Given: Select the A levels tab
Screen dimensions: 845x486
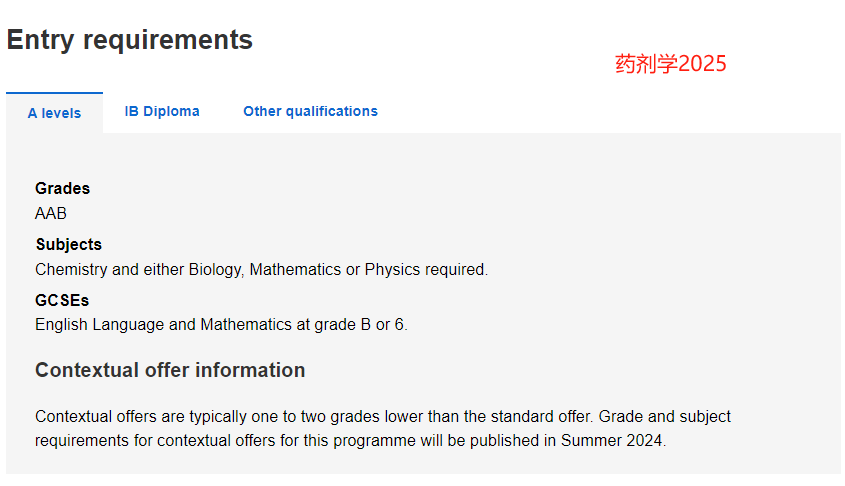Looking at the screenshot, I should coord(54,113).
